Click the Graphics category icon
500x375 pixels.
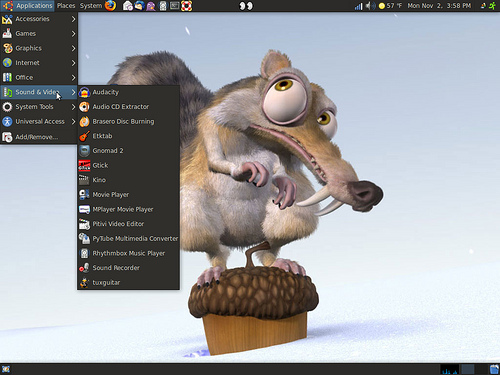pyautogui.click(x=7, y=48)
